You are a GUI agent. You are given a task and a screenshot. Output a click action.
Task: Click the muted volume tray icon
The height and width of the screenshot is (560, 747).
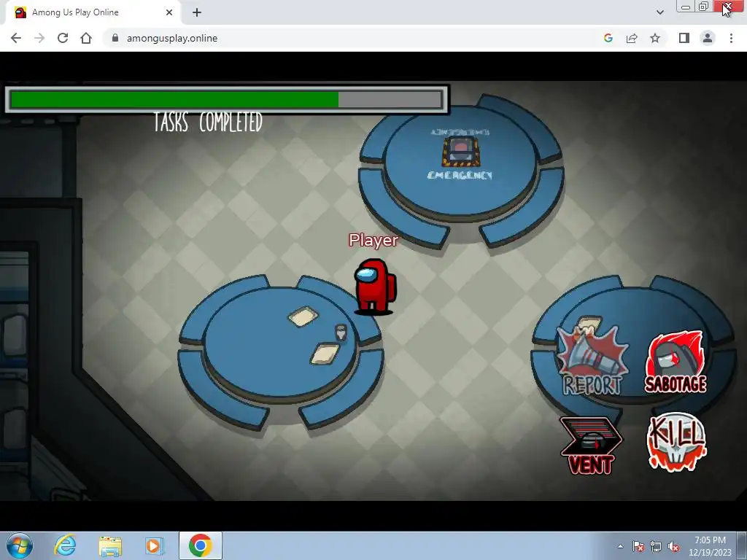pos(673,546)
